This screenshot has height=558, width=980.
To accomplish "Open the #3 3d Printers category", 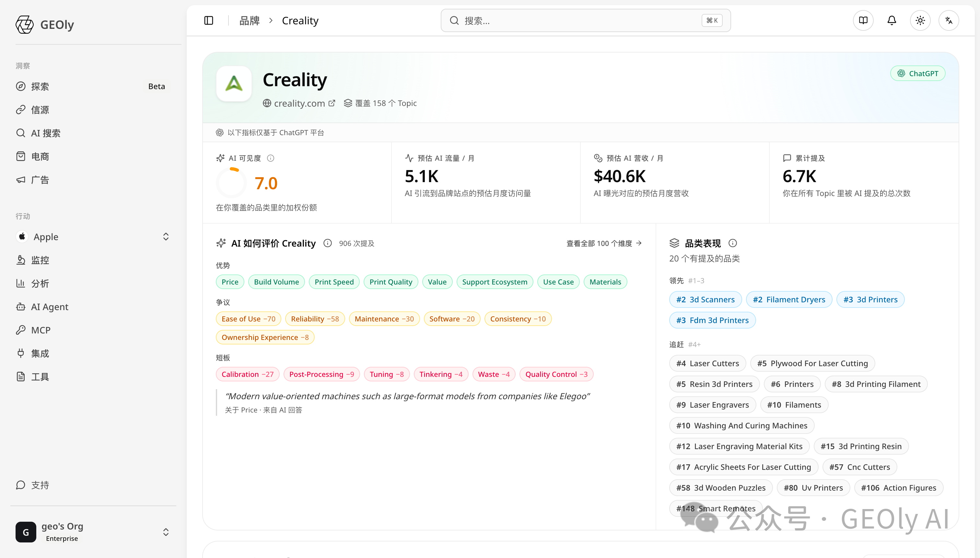I will (870, 300).
